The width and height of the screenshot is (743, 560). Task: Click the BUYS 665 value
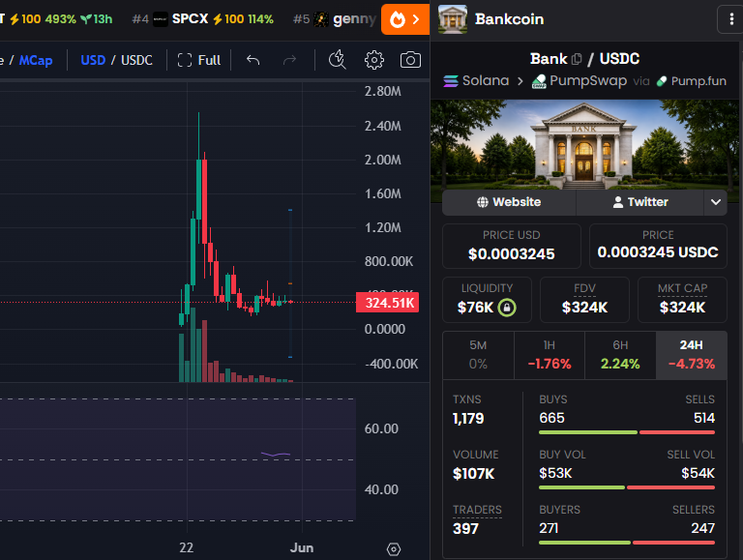[551, 418]
